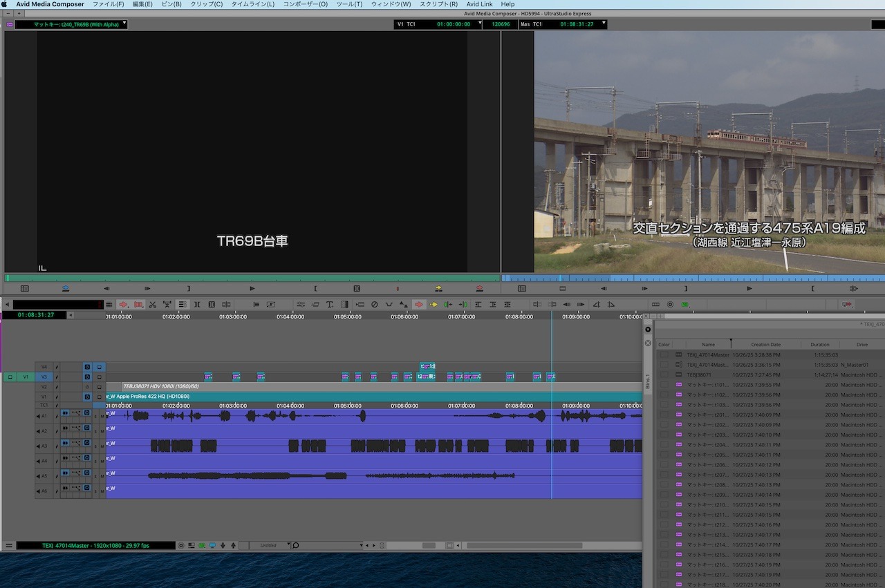Click the red Lift/Overwrite segment arrow
Viewport: 885px width, 588px height.
[418, 304]
